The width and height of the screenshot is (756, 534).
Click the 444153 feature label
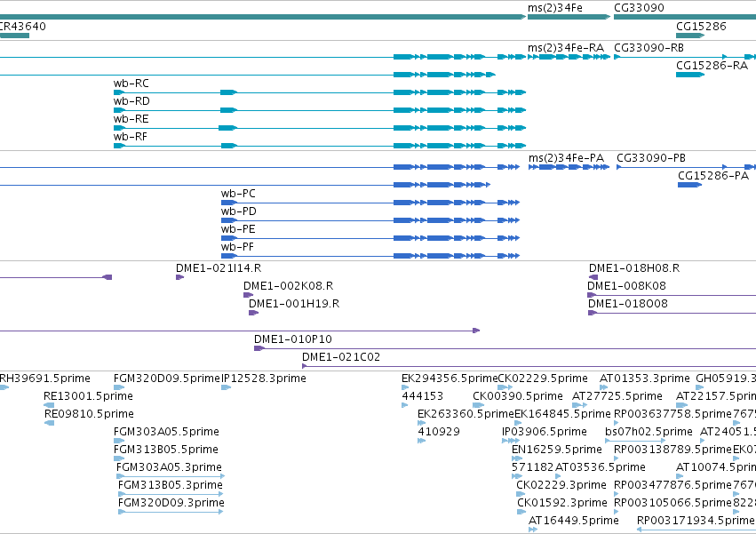[x=422, y=396]
